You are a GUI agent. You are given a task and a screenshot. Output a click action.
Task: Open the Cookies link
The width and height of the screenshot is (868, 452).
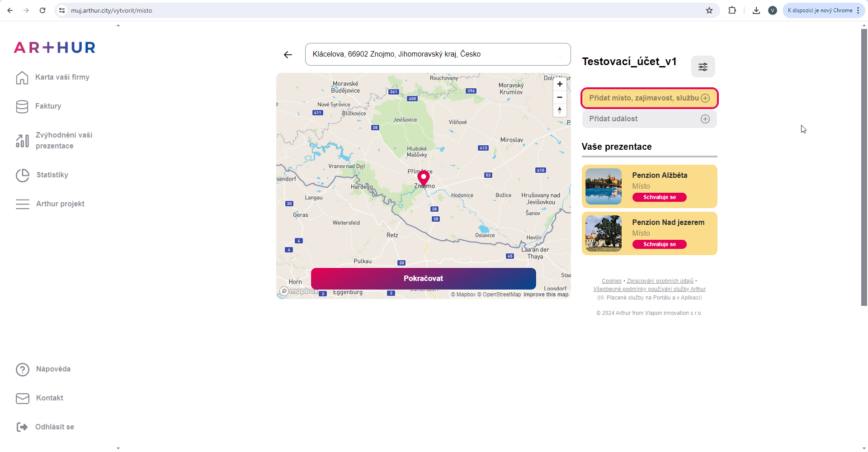click(611, 281)
